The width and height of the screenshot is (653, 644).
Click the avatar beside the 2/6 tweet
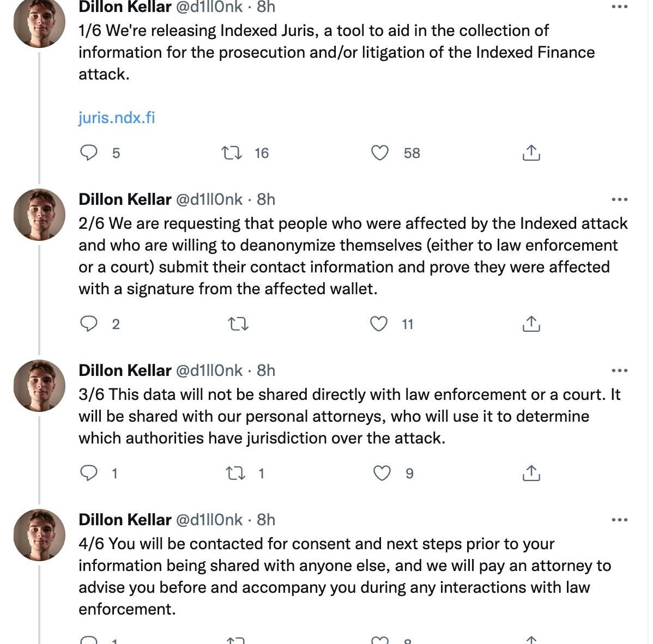click(x=39, y=215)
